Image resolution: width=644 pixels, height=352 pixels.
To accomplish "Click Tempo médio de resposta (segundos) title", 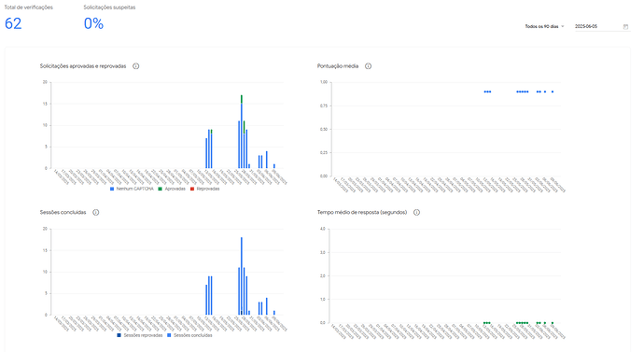I will [x=362, y=212].
